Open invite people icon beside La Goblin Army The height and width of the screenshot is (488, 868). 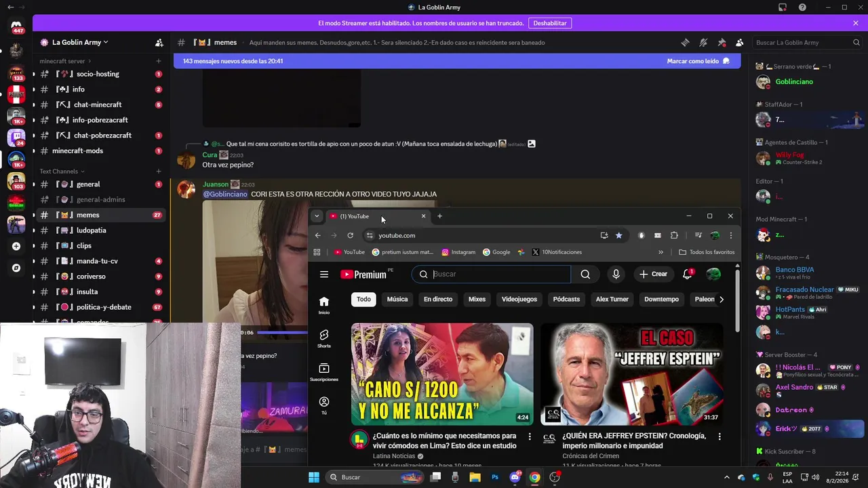pyautogui.click(x=159, y=42)
